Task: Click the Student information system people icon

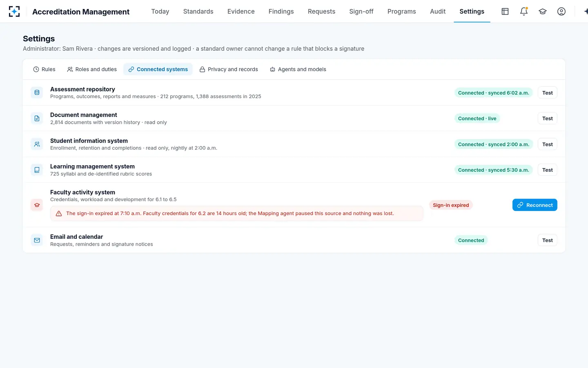Action: tap(37, 144)
